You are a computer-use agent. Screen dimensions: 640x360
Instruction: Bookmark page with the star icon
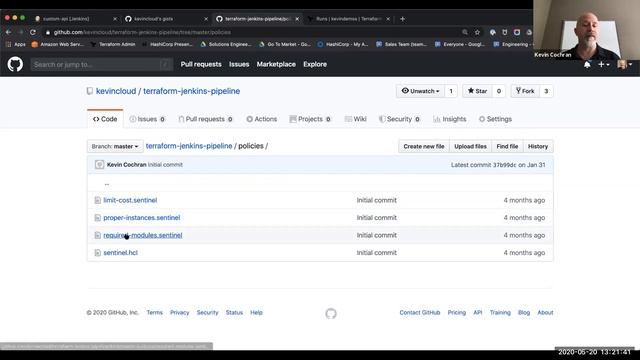[477, 32]
